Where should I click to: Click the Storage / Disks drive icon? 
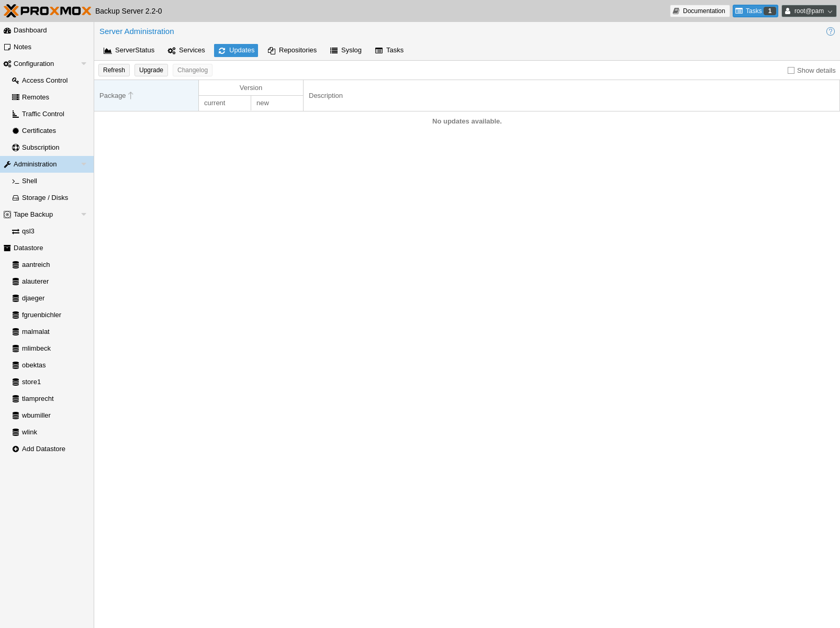[x=16, y=198]
